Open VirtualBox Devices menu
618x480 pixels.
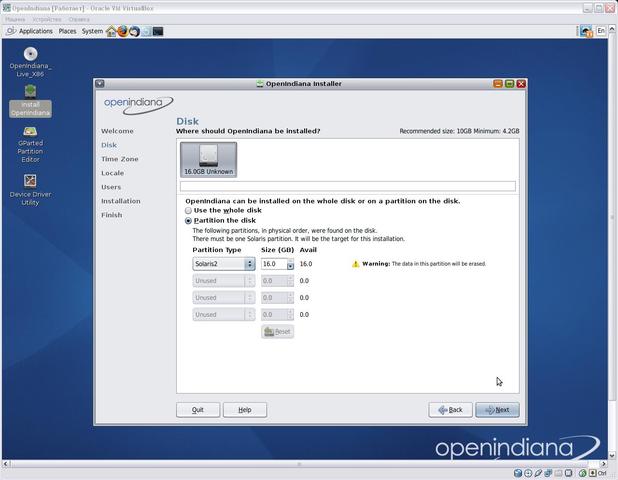[47, 19]
